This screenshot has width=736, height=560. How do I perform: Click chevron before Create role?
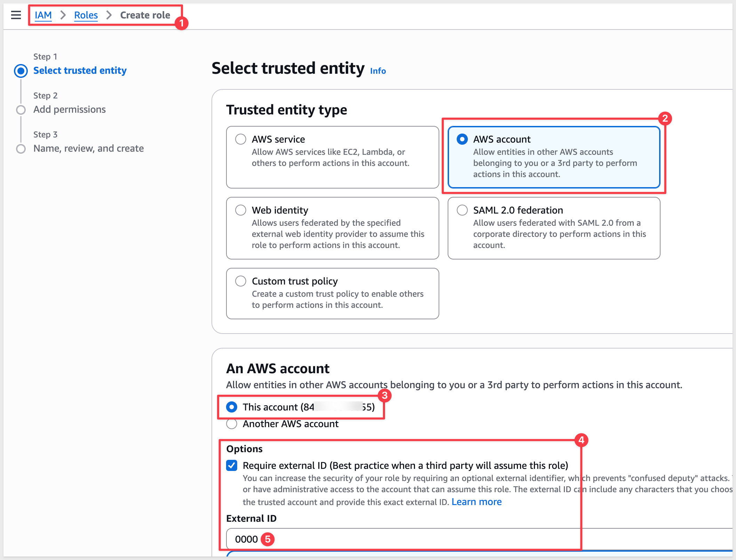[109, 15]
